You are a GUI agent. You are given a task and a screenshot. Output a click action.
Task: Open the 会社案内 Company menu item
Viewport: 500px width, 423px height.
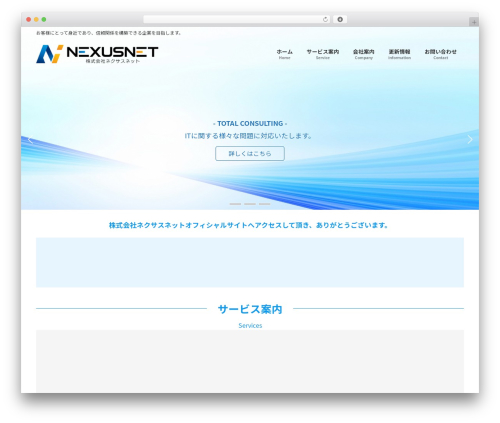point(364,54)
